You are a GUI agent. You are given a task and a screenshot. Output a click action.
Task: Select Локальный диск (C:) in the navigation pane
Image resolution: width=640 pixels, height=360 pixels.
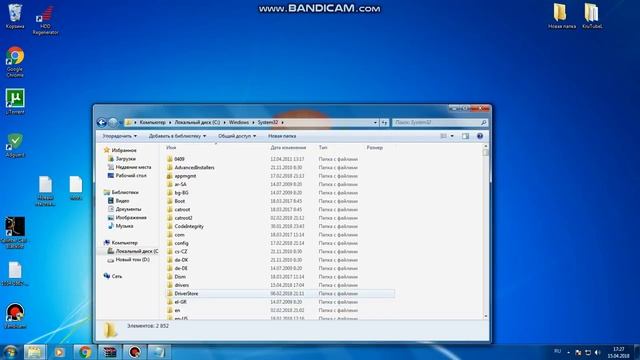coord(133,251)
